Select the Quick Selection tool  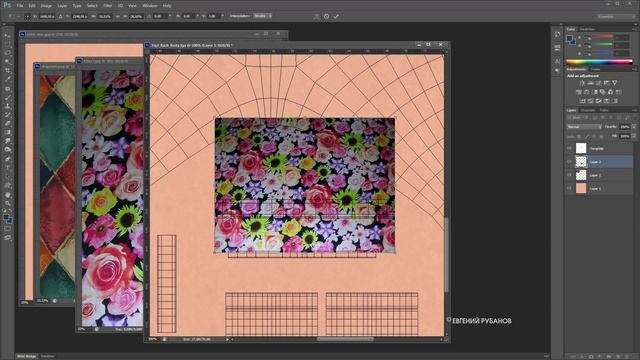click(x=7, y=62)
